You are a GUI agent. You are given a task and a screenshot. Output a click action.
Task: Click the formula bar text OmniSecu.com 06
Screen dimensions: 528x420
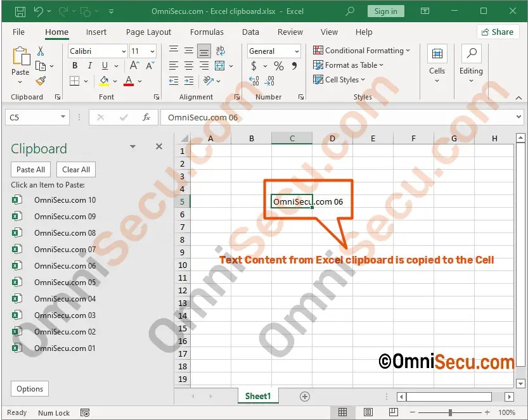[203, 117]
